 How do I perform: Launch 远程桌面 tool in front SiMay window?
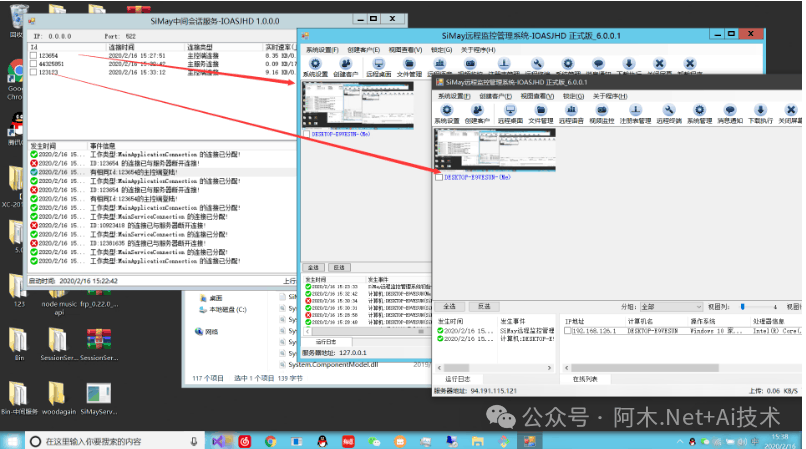point(510,114)
